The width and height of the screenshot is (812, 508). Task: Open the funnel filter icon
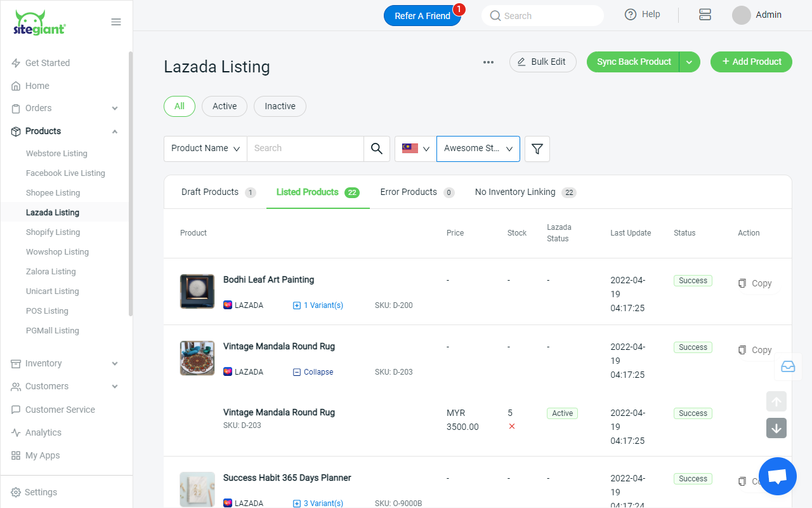click(x=537, y=149)
